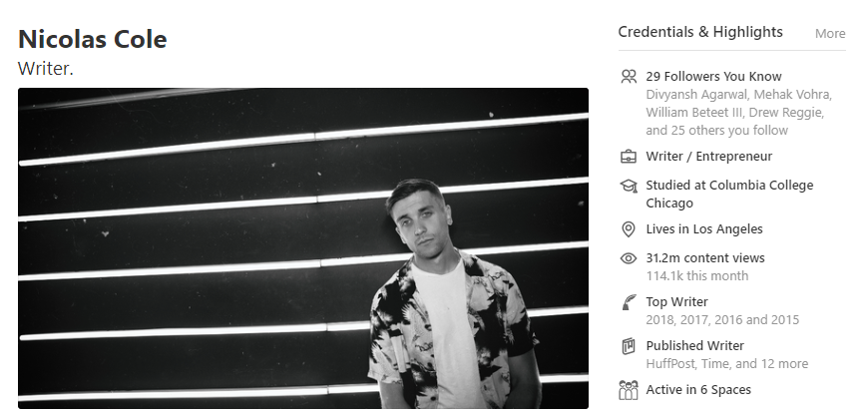868x416 pixels.
Task: Expand HuffPost, Time, and 12 more publications
Action: tap(727, 364)
